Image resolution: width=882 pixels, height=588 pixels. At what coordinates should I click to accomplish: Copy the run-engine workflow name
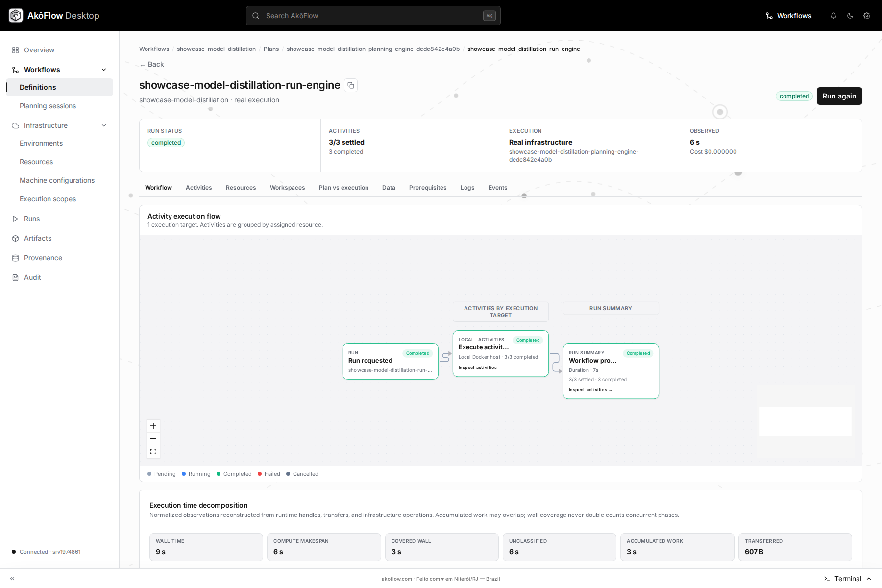pos(351,85)
